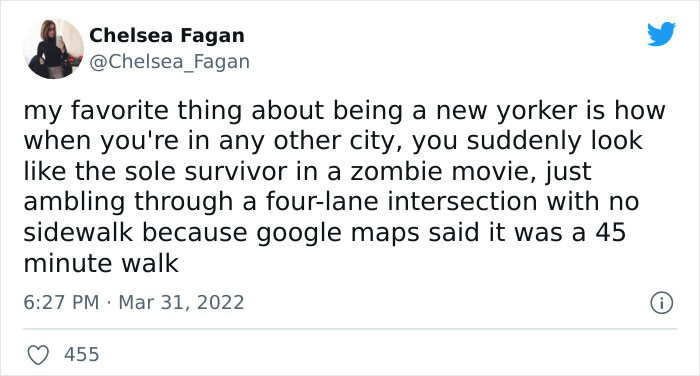The image size is (700, 376).
Task: Click "four-lane intersection" in the tweet
Action: click(x=401, y=201)
